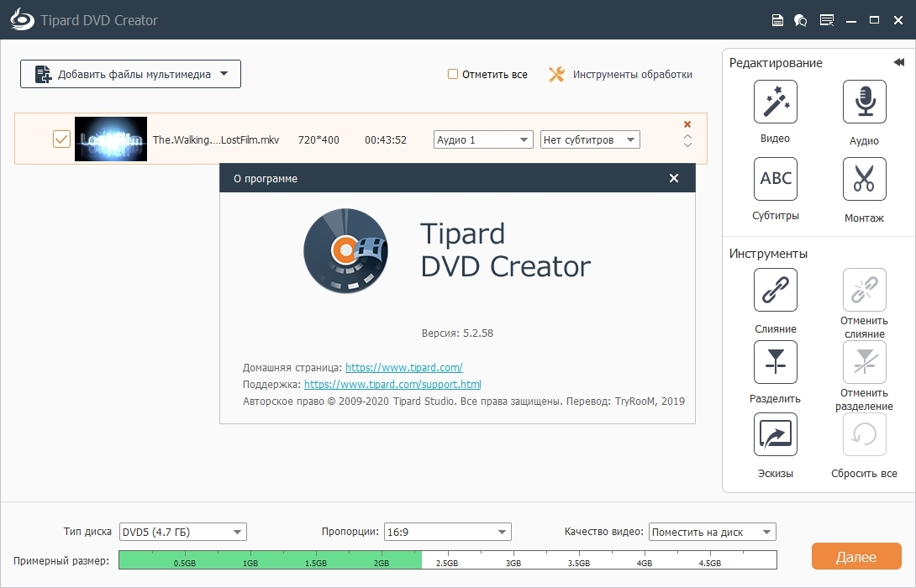This screenshot has width=916, height=588.
Task: Click the Merge chain-link icon
Action: (775, 291)
